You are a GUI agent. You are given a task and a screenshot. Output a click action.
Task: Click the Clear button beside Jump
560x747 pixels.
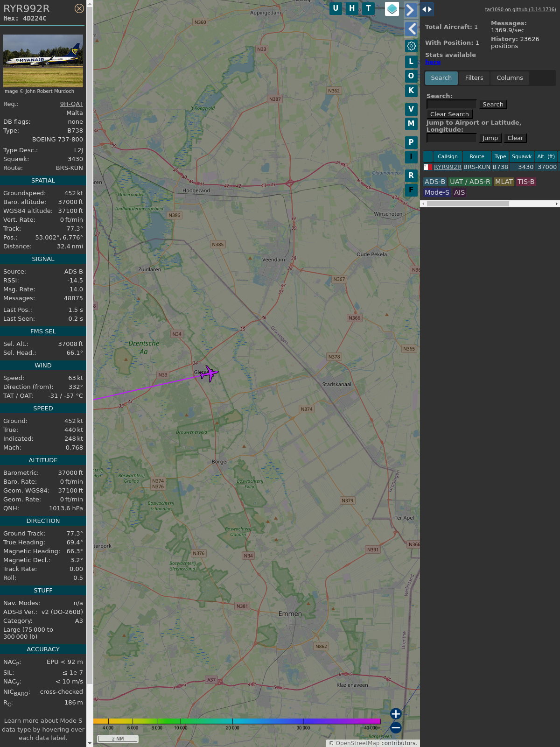tap(515, 138)
